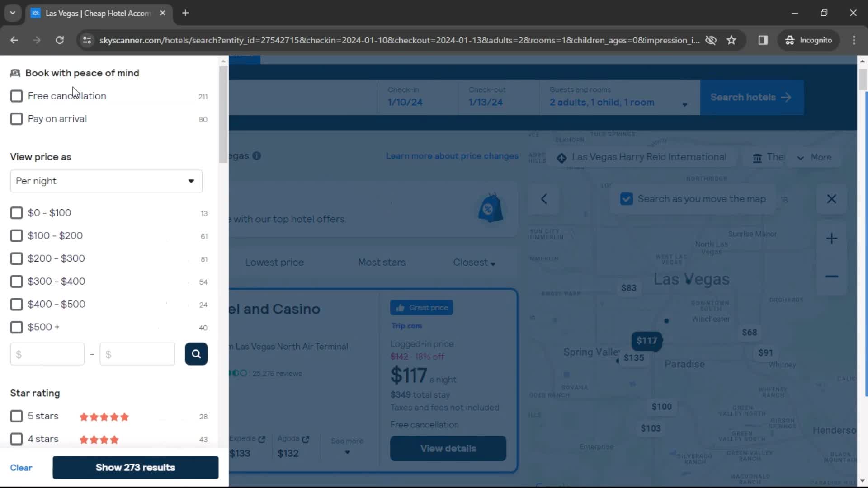Click the browser back arrow
This screenshot has width=868, height=488.
[14, 40]
